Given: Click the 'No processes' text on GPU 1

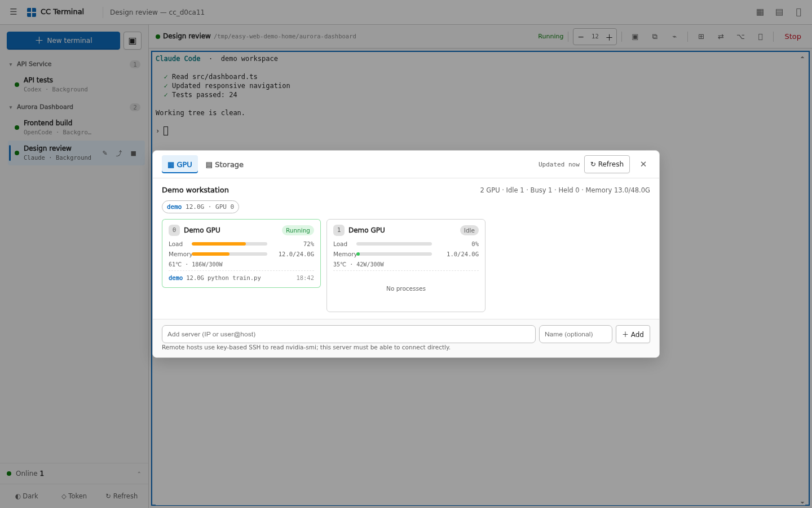Looking at the screenshot, I should tap(406, 288).
